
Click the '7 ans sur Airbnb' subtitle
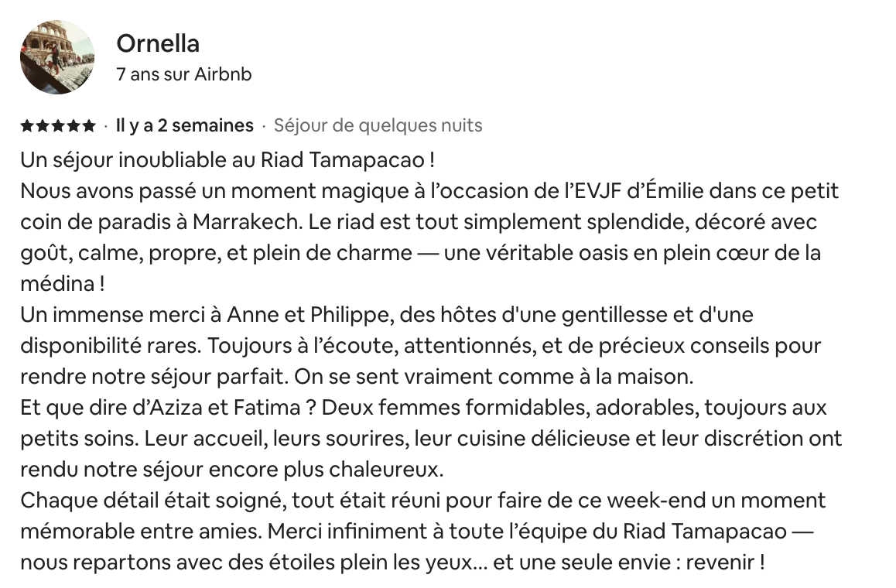click(184, 74)
